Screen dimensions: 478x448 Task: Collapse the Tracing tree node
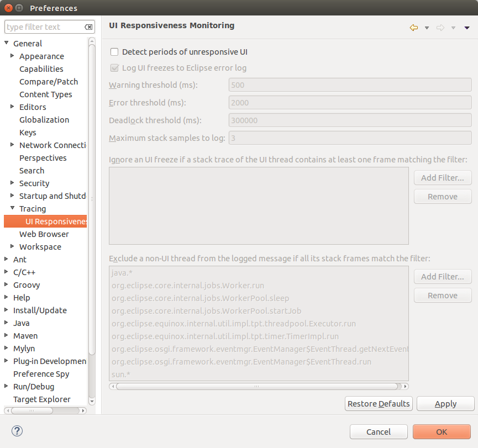click(x=13, y=208)
